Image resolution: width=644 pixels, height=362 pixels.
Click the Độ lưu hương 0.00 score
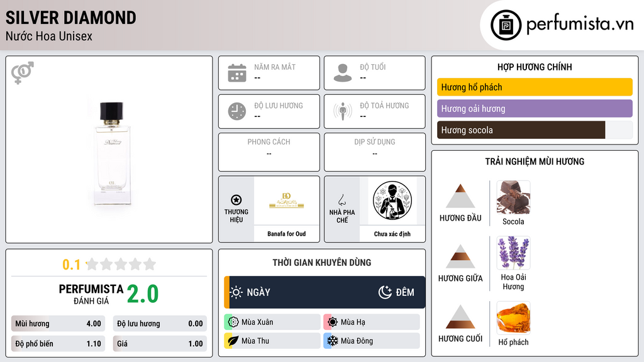pyautogui.click(x=160, y=324)
